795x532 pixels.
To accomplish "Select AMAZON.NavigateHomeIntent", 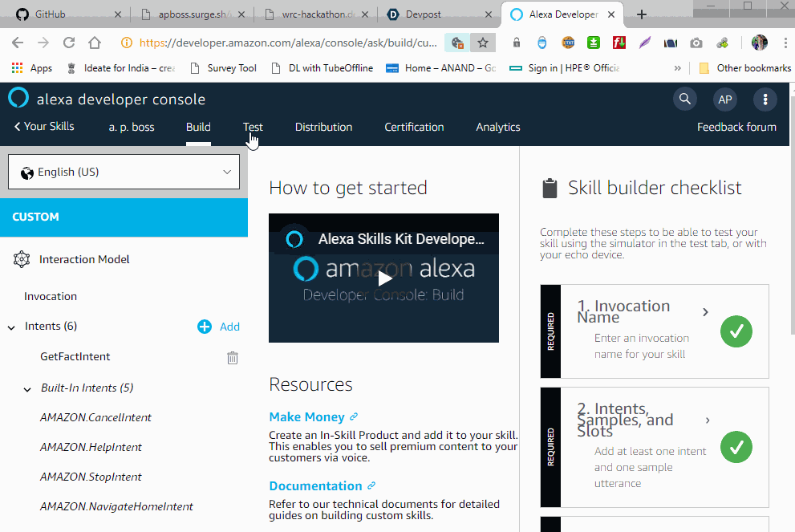I will pyautogui.click(x=116, y=506).
